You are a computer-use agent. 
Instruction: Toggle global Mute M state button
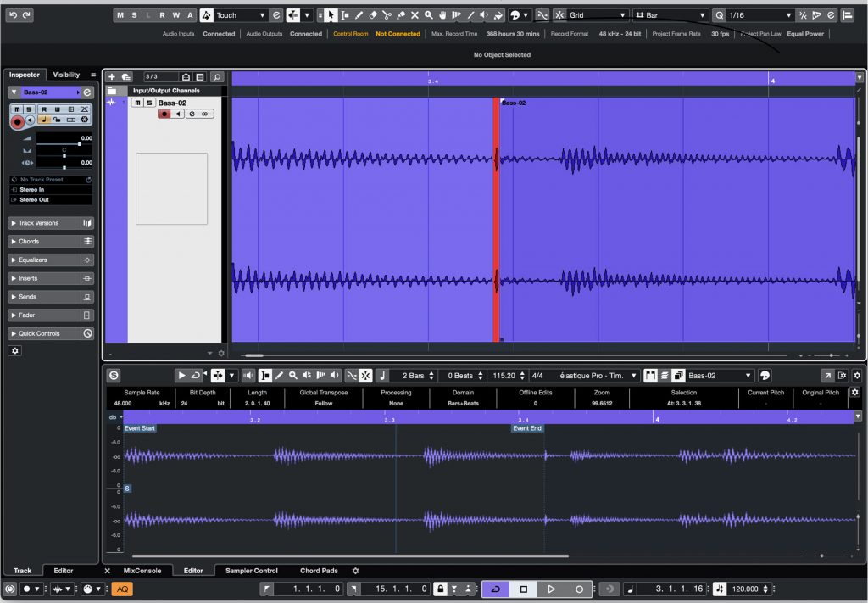point(120,15)
